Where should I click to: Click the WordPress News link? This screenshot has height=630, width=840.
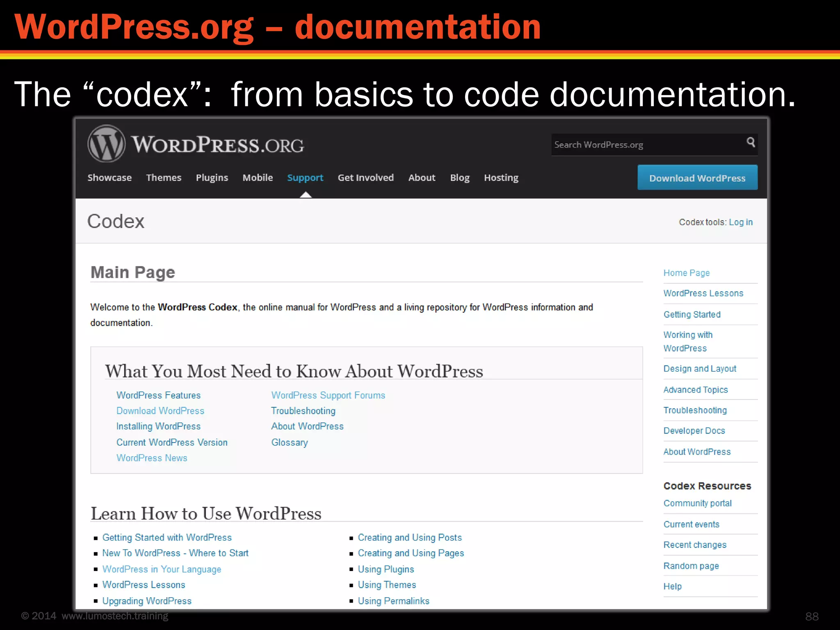pos(152,458)
